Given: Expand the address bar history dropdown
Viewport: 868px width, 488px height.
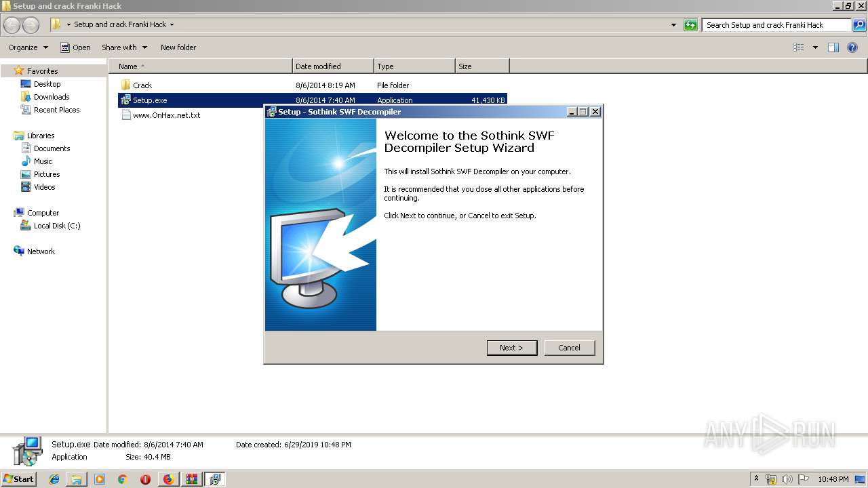Looking at the screenshot, I should click(x=673, y=25).
